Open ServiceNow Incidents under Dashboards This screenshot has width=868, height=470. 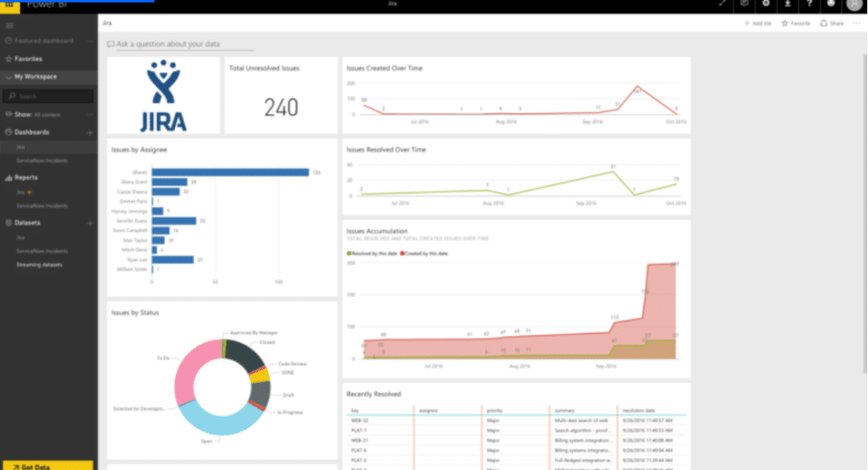(42, 161)
